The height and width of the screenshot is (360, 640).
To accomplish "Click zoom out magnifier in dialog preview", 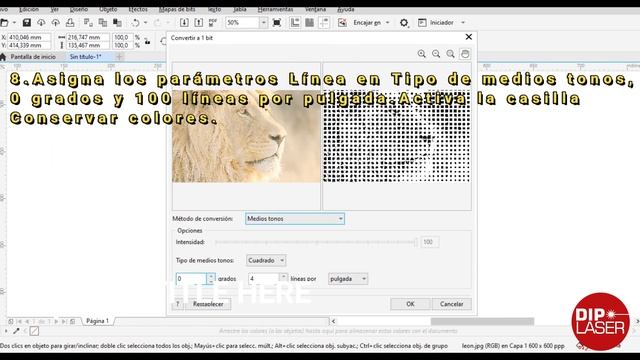I will pyautogui.click(x=436, y=54).
